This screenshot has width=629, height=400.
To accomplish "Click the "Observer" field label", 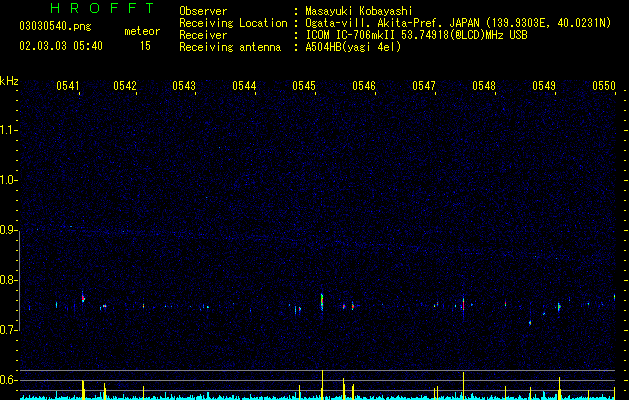I will (203, 11).
